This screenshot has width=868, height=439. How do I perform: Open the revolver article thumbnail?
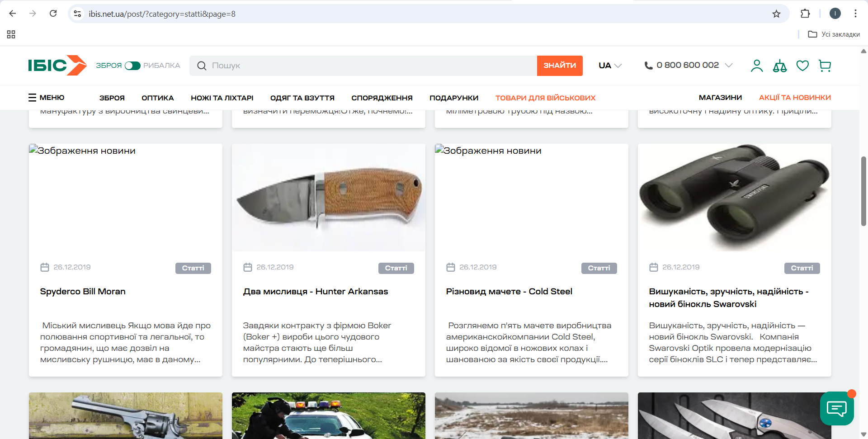click(x=126, y=415)
